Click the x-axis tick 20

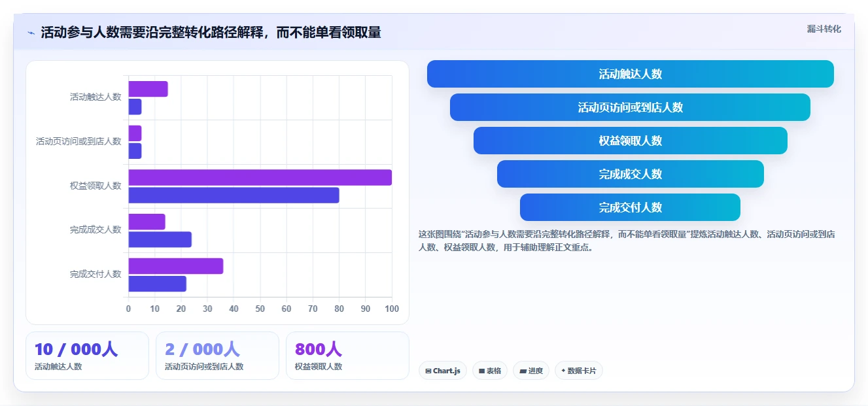pyautogui.click(x=181, y=309)
